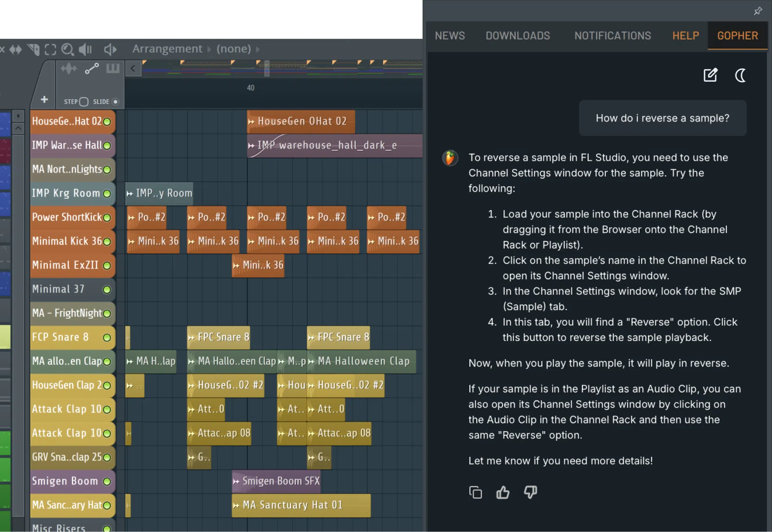
Task: Choose the select tool in playlist toolbar
Action: [50, 50]
